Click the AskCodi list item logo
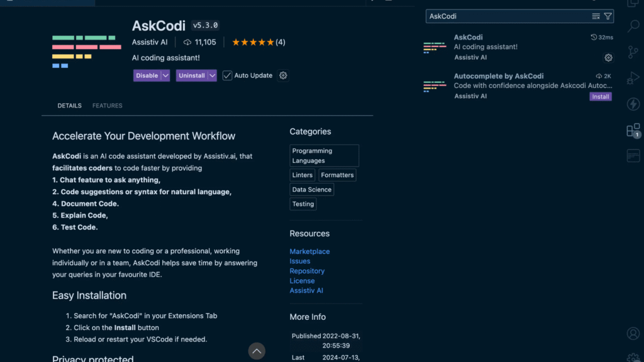644x362 pixels. pyautogui.click(x=435, y=48)
